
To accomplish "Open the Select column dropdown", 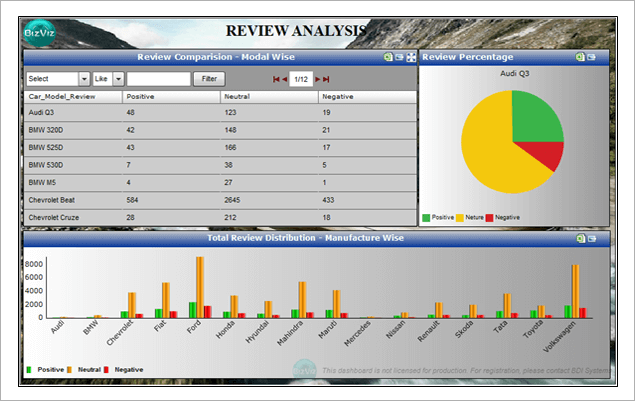I will tap(84, 79).
